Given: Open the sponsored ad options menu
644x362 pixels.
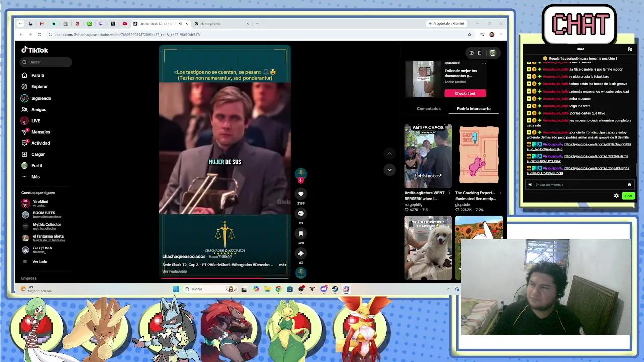Looking at the screenshot, I should (484, 63).
